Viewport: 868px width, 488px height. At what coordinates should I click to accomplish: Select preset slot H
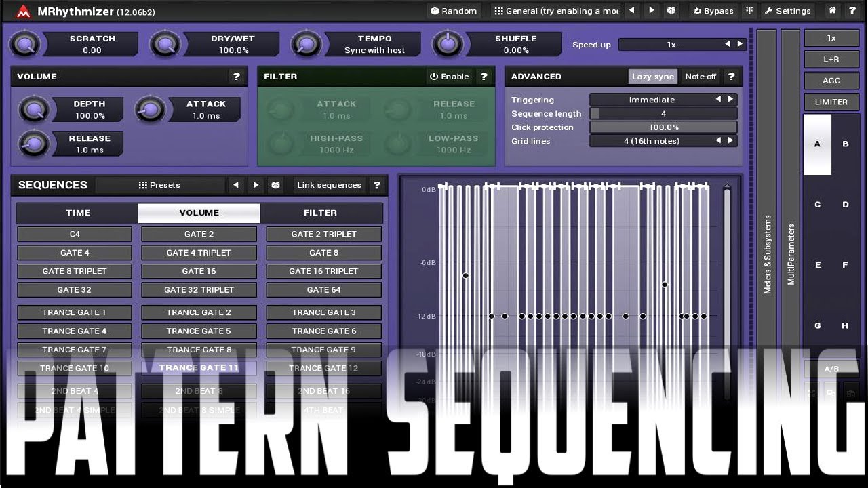[845, 325]
